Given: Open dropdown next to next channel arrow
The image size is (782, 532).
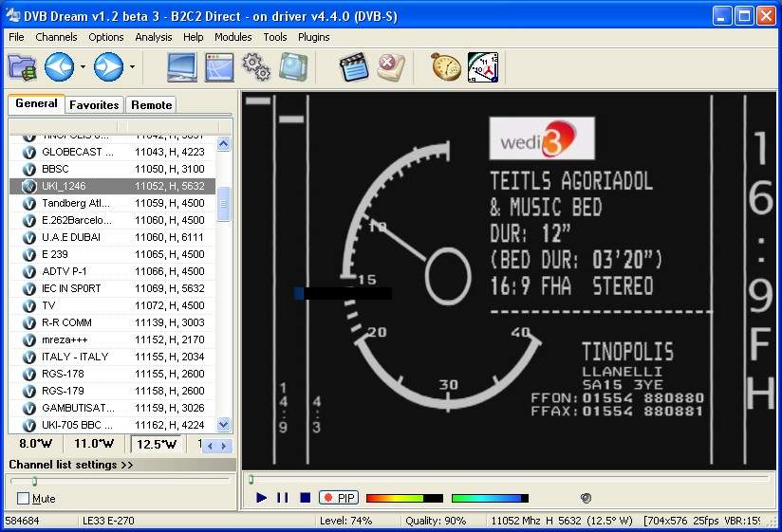Looking at the screenshot, I should click(131, 67).
